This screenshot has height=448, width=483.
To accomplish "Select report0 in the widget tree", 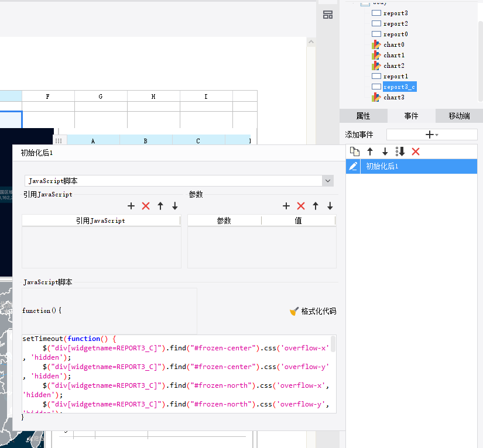I will [x=395, y=34].
